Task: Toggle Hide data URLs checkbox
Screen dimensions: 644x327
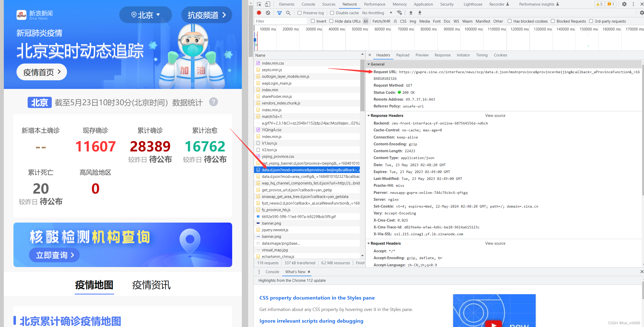Action: [331, 21]
